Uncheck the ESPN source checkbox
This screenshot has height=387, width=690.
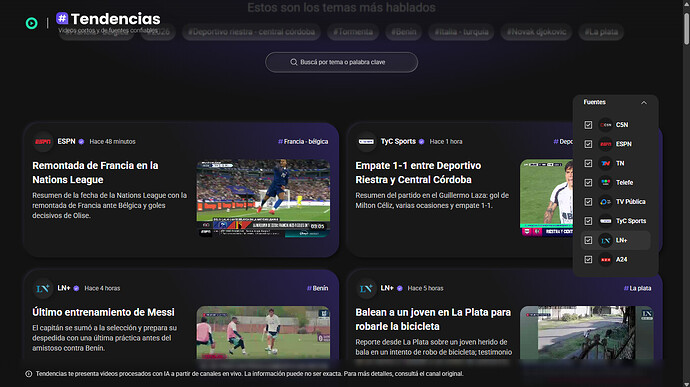588,144
